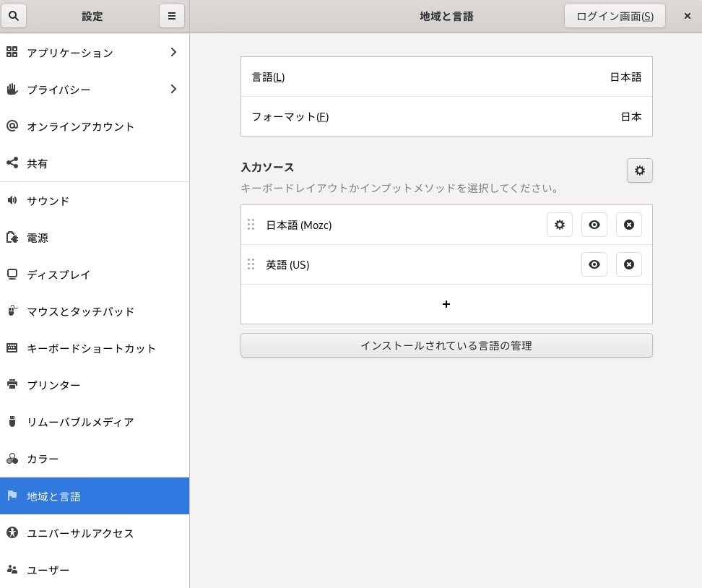Show keyboard layout preview for 英語 (US)
Screen dimensions: 702x588
(x=594, y=264)
